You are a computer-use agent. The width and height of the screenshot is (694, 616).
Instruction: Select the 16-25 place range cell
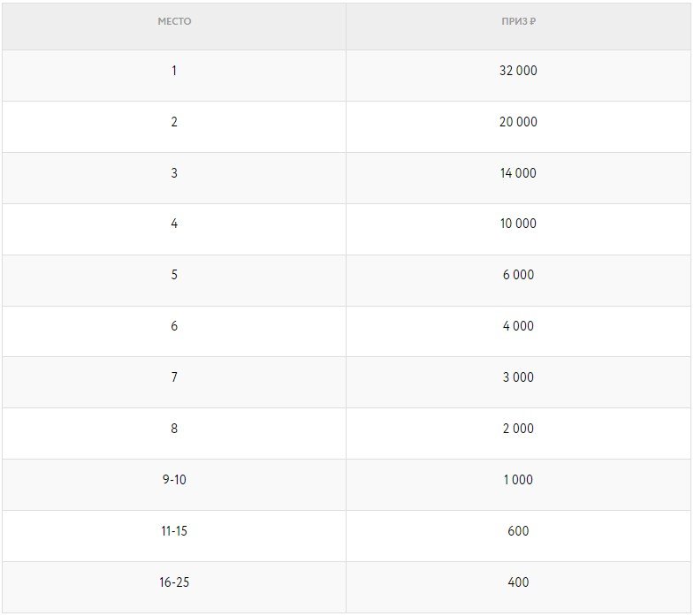pos(174,582)
